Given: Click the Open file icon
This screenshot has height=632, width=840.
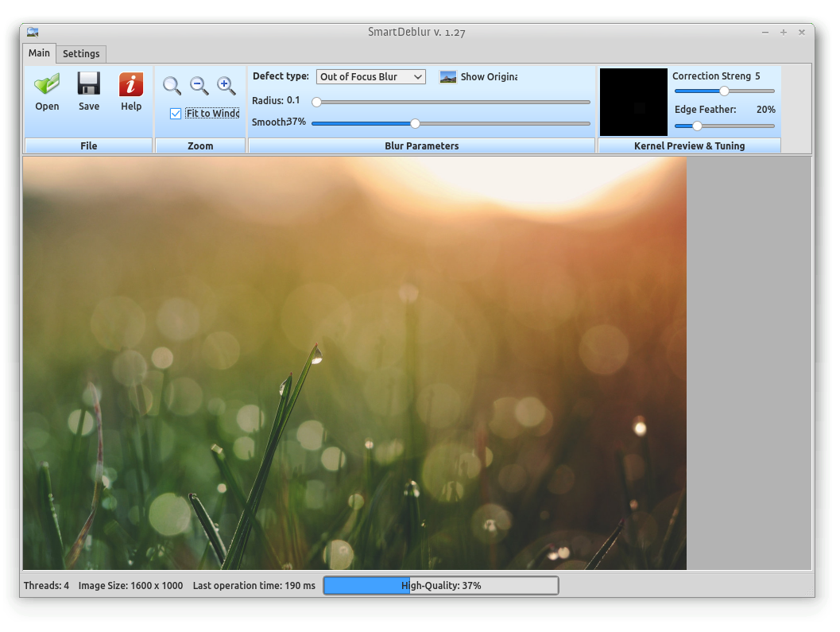Looking at the screenshot, I should (47, 83).
